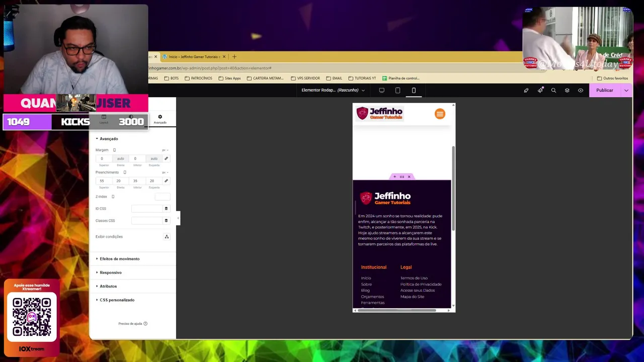The width and height of the screenshot is (644, 362).
Task: Select mobile preview mode icon
Action: (x=414, y=90)
